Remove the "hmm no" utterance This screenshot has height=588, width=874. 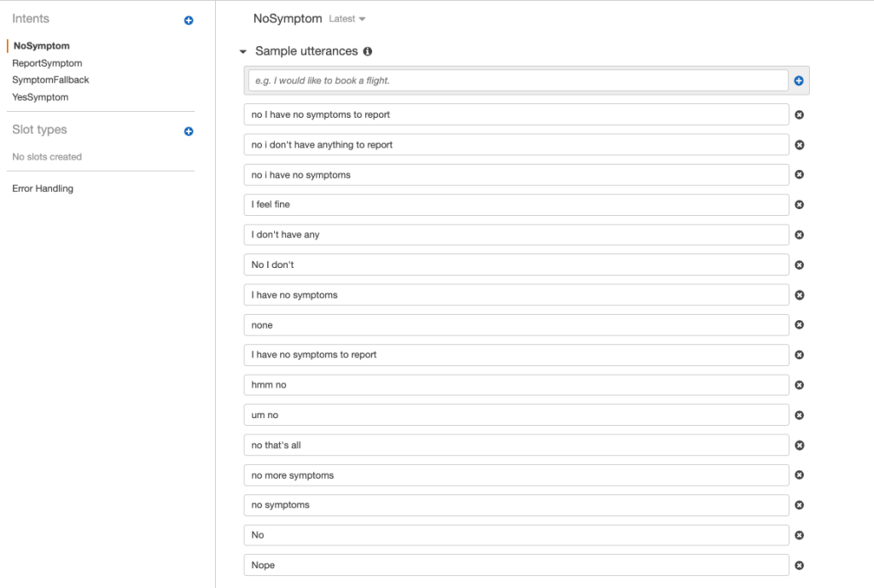799,385
